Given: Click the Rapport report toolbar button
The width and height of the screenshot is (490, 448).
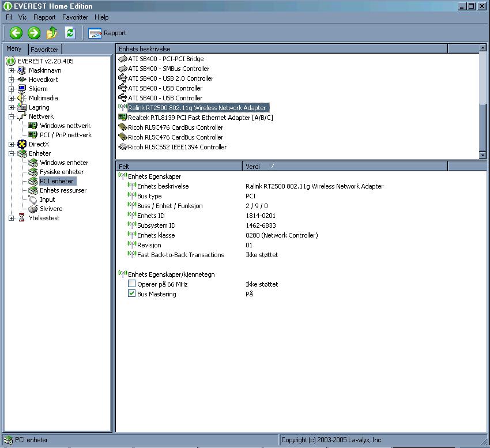Looking at the screenshot, I should point(107,33).
